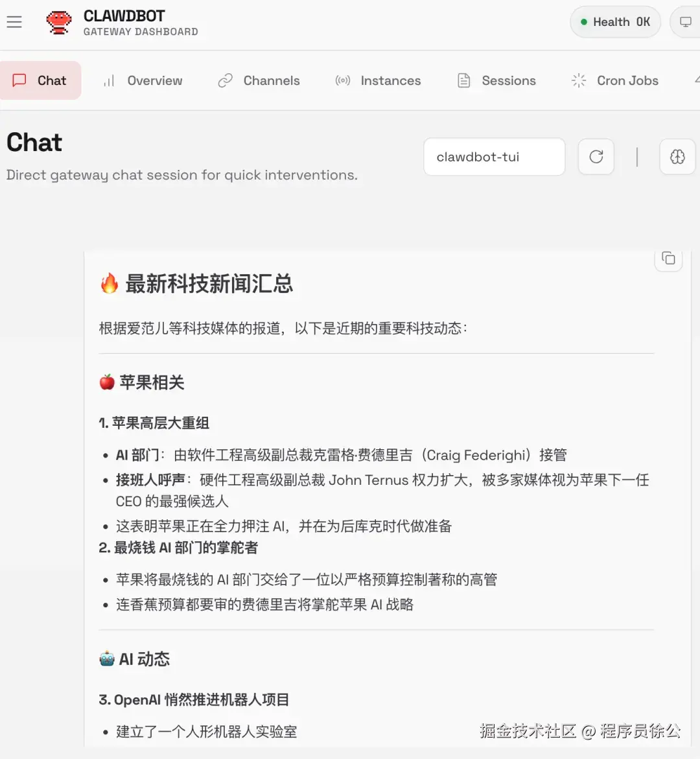Click the '最新科技新闻汇总' heading
The height and width of the screenshot is (759, 700).
[209, 284]
